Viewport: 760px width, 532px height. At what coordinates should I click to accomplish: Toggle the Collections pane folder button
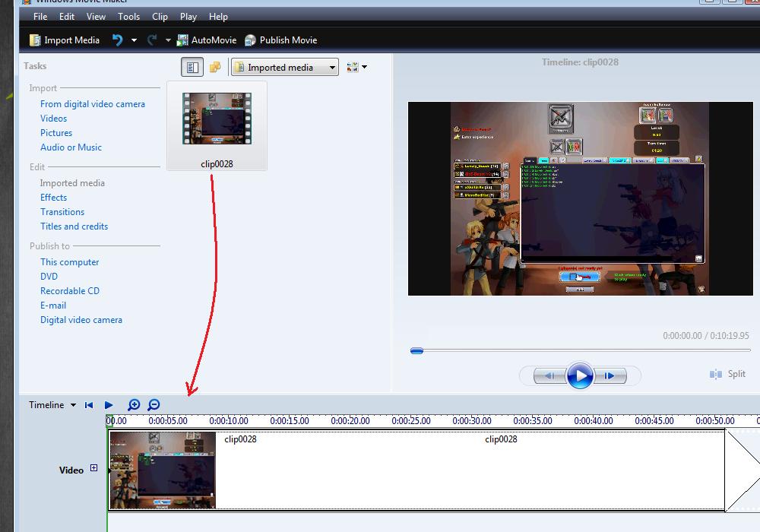coord(215,68)
